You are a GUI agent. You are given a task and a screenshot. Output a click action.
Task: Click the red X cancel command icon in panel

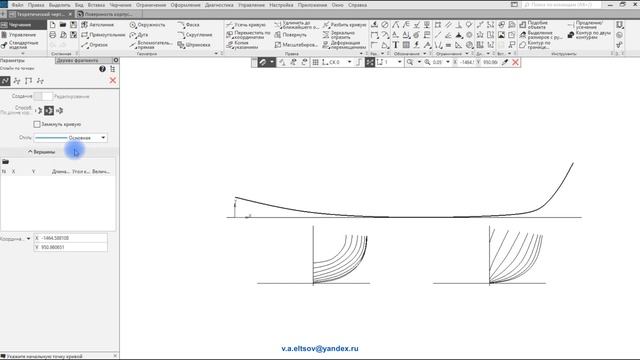(113, 81)
